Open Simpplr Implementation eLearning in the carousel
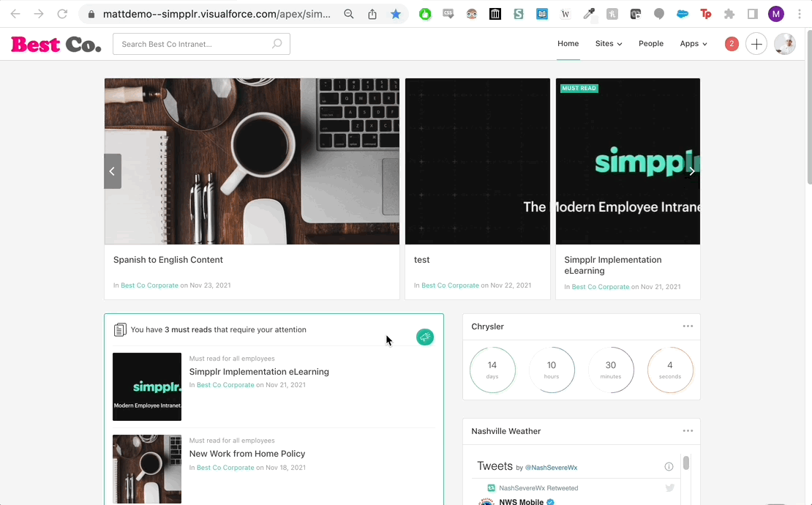This screenshot has width=812, height=505. (613, 265)
